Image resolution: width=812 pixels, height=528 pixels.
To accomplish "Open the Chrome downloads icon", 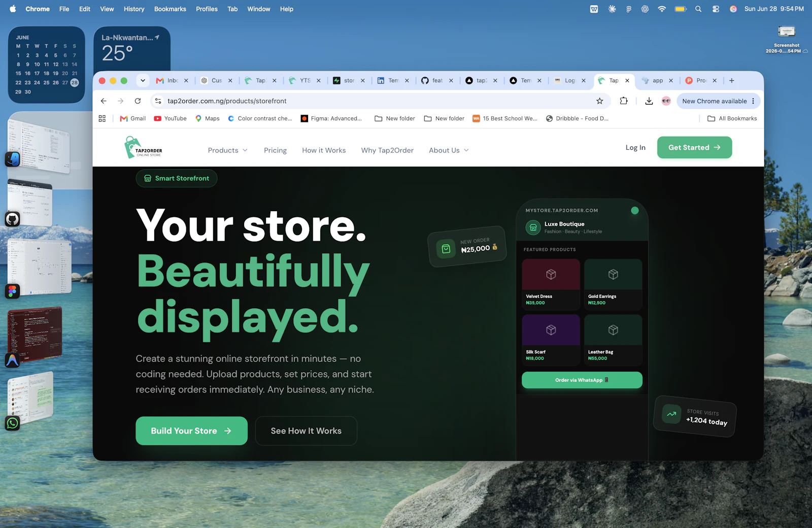I will pyautogui.click(x=649, y=101).
